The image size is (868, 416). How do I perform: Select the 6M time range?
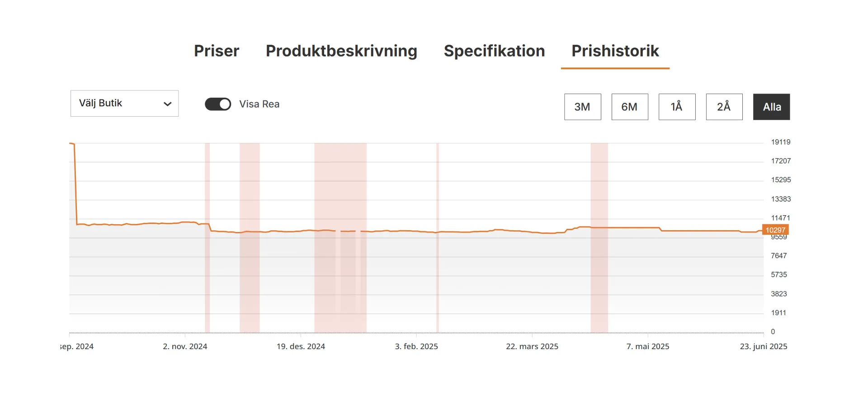point(629,107)
